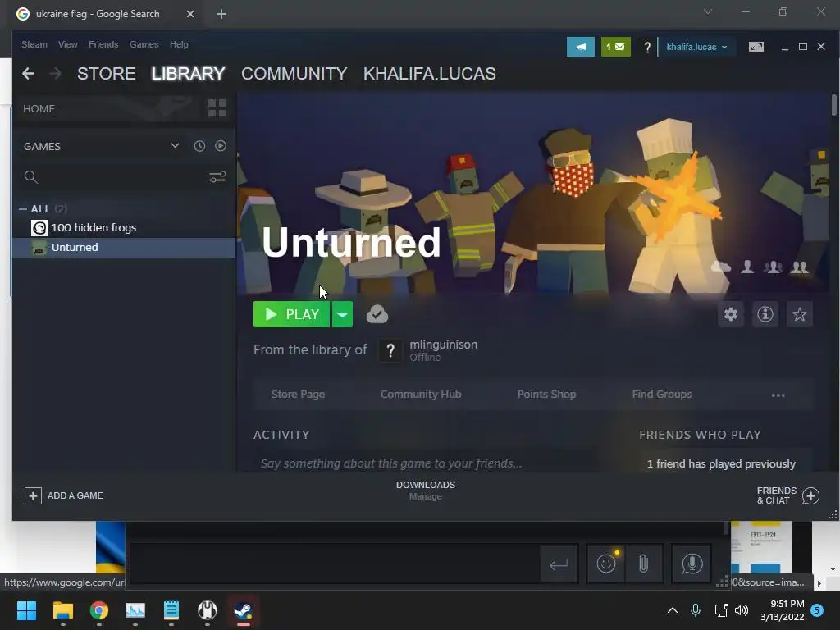
Task: Go back with Steam's back arrow
Action: tap(29, 73)
